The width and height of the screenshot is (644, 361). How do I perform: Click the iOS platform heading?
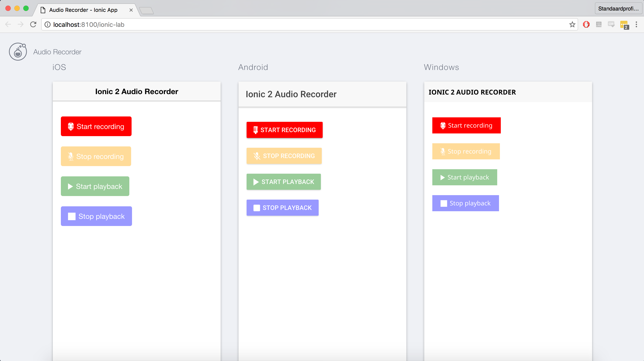click(59, 67)
